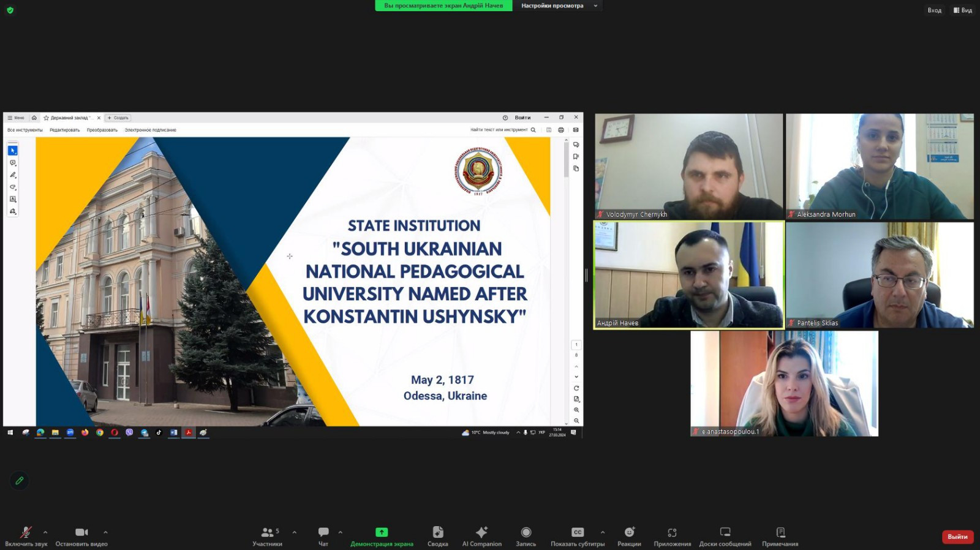Leave the meeting with Выйти button
The width and height of the screenshot is (980, 550).
coord(957,537)
